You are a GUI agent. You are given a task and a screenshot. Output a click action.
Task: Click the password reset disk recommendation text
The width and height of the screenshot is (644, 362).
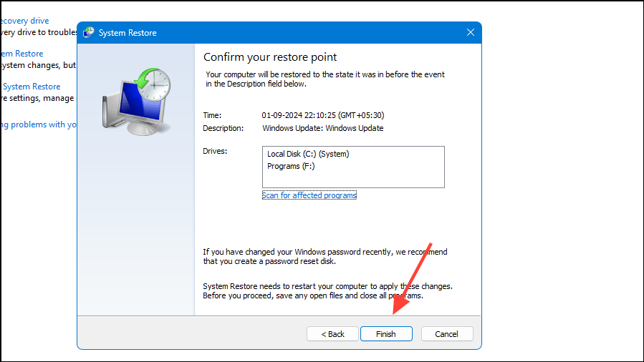325,256
